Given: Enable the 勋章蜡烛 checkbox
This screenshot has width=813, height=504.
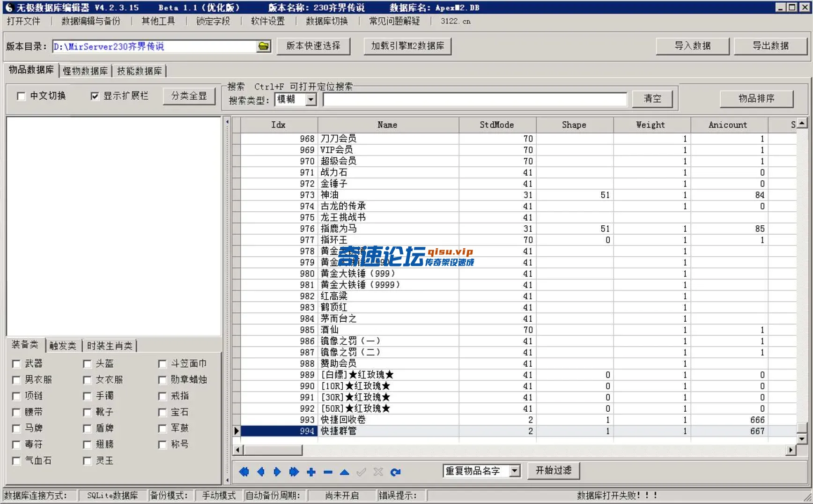Looking at the screenshot, I should click(x=163, y=380).
